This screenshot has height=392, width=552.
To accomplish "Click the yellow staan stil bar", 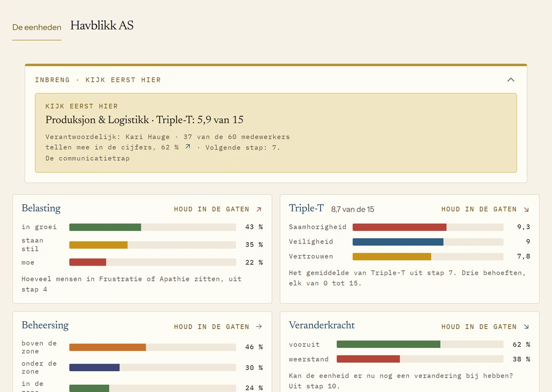I will (x=98, y=245).
